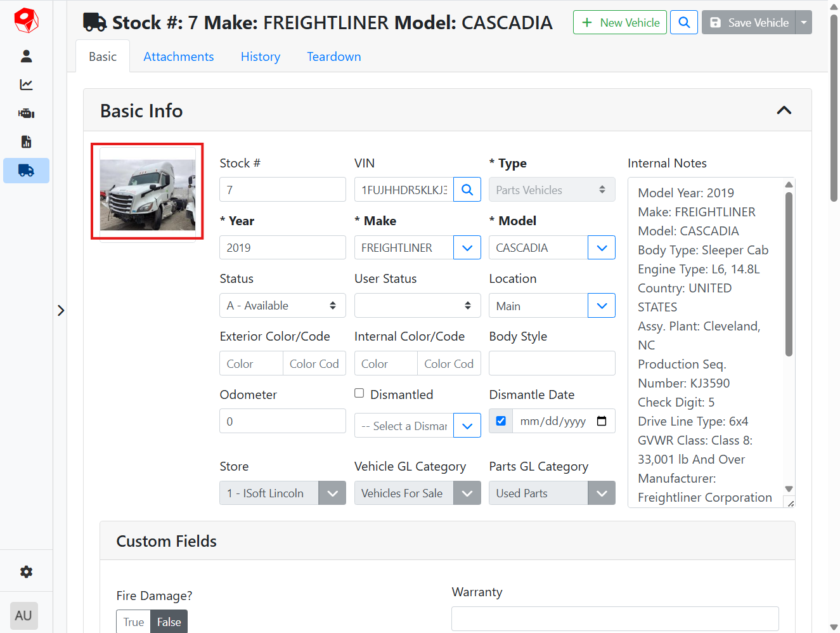This screenshot has height=633, width=840.
Task: Open the Teardown tab
Action: (x=333, y=56)
